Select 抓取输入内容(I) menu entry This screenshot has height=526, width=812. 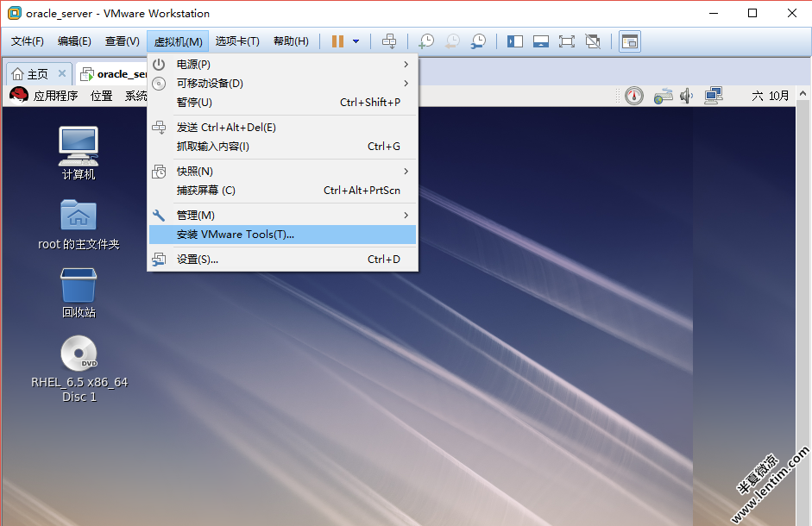(x=282, y=147)
